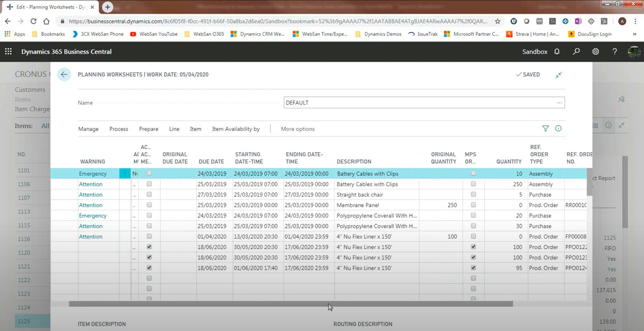This screenshot has height=331, width=644.
Task: Open the Manage menu
Action: coord(88,129)
